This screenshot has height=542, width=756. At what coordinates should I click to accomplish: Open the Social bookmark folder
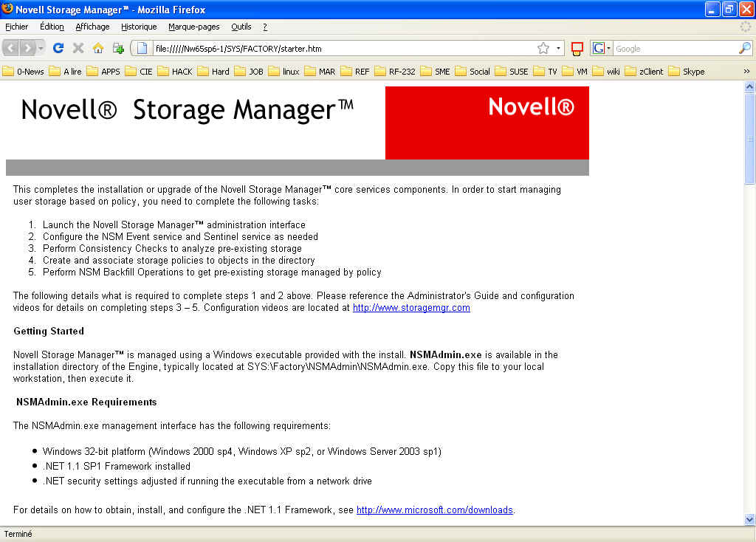point(472,72)
